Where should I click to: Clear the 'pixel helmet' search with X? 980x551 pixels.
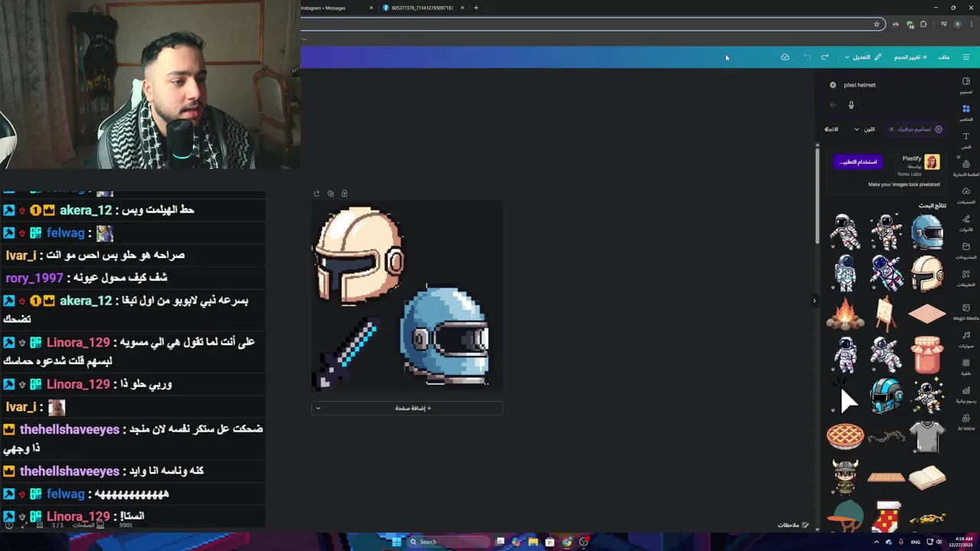[x=833, y=85]
